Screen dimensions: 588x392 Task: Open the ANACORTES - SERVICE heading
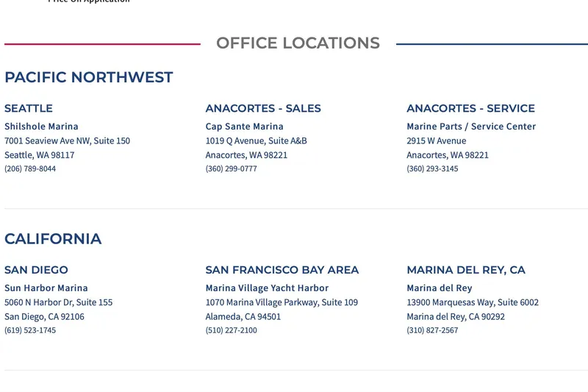point(470,108)
